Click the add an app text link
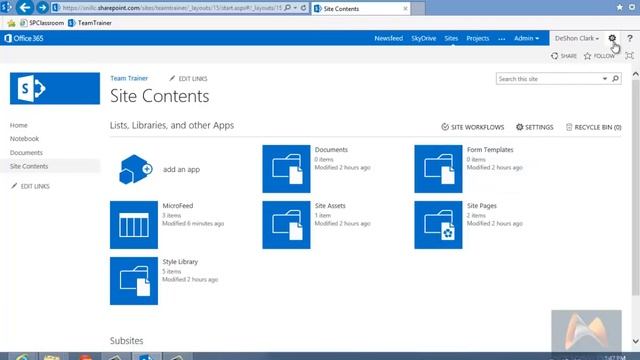This screenshot has height=360, width=640. click(x=182, y=169)
